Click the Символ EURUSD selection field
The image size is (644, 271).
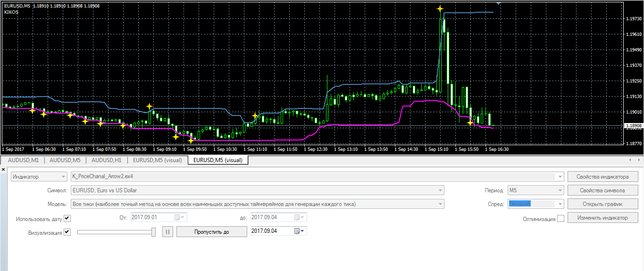tap(257, 190)
